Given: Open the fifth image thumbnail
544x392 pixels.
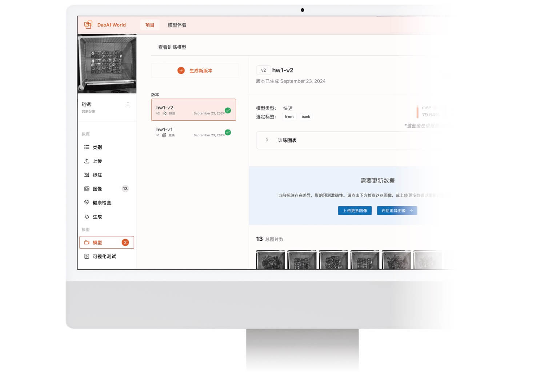Looking at the screenshot, I should [396, 260].
